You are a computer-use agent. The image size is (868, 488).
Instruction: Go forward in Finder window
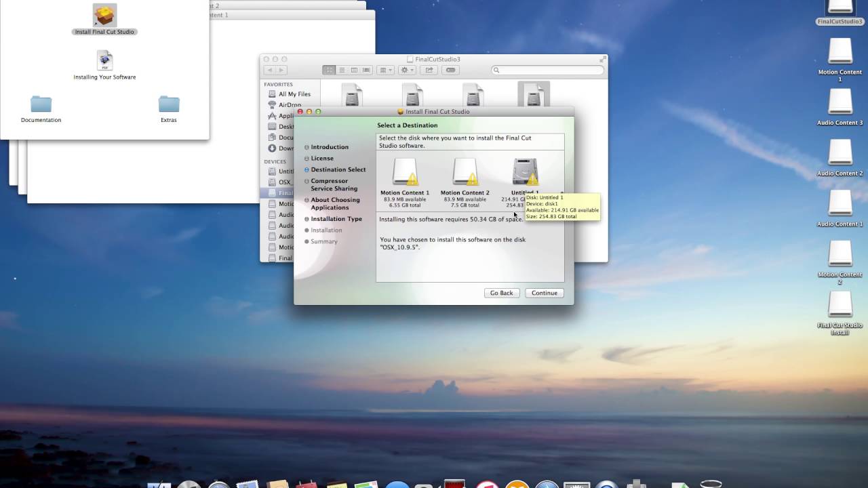click(281, 70)
